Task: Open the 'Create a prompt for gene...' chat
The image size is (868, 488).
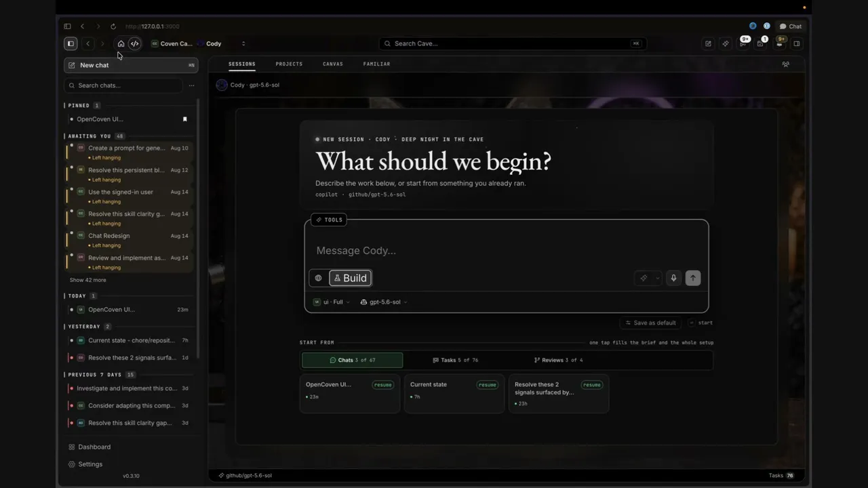Action: pos(128,152)
